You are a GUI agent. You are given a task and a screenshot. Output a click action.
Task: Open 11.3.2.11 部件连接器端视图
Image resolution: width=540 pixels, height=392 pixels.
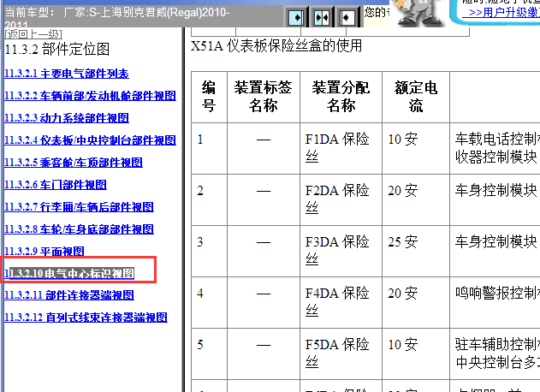69,295
